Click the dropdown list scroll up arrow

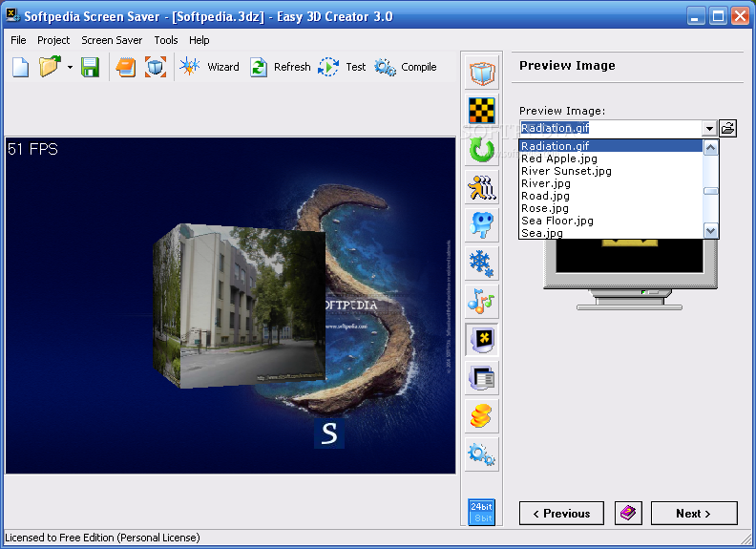(x=711, y=148)
